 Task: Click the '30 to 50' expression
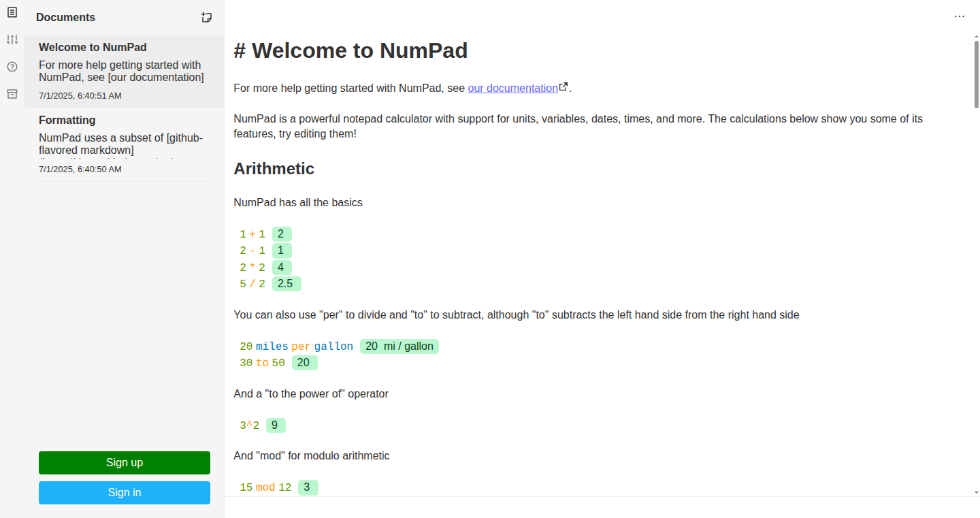coord(262,363)
